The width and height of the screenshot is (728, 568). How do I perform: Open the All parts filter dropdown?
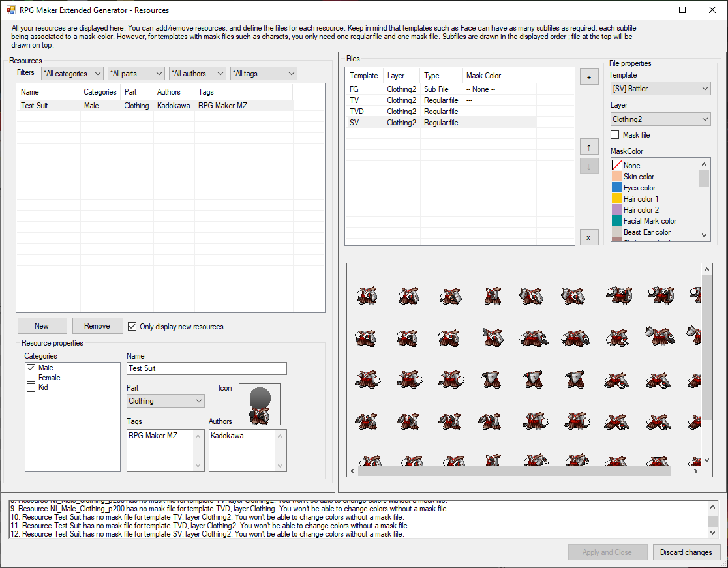[x=136, y=73]
